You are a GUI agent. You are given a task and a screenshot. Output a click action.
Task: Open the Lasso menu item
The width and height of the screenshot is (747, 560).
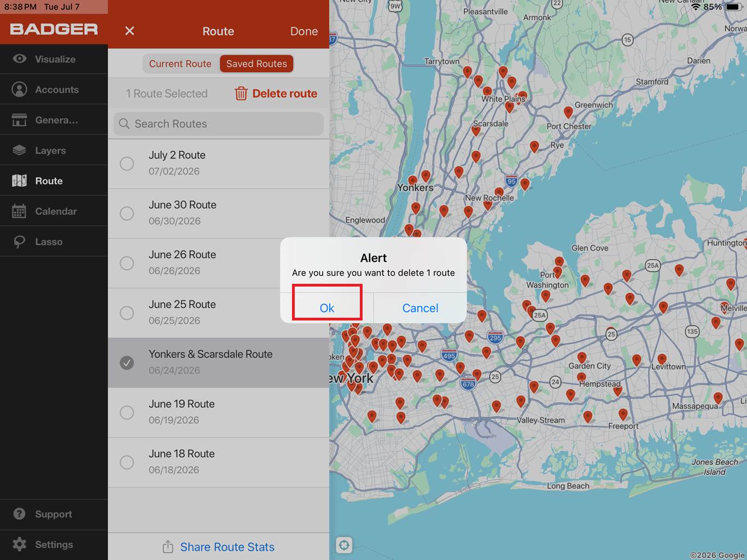pyautogui.click(x=54, y=242)
